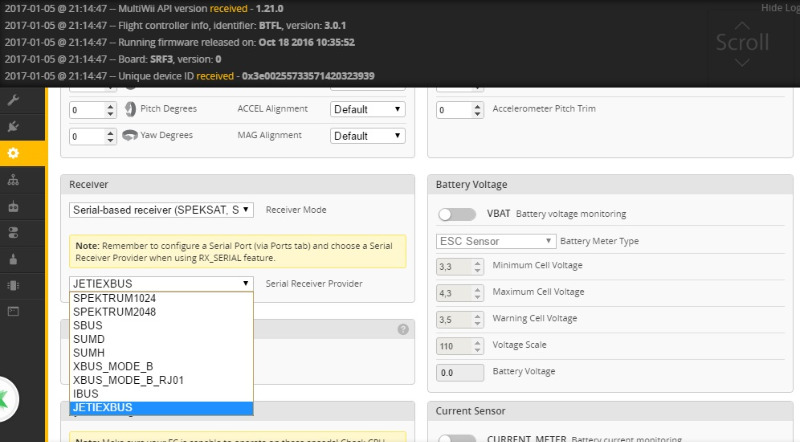Open the Receiver transmitter icon tab
800x442 pixels.
point(13,206)
